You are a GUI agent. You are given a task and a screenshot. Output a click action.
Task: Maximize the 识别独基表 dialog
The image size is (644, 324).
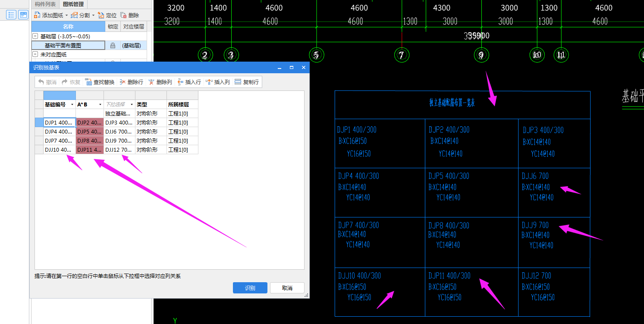click(x=292, y=68)
